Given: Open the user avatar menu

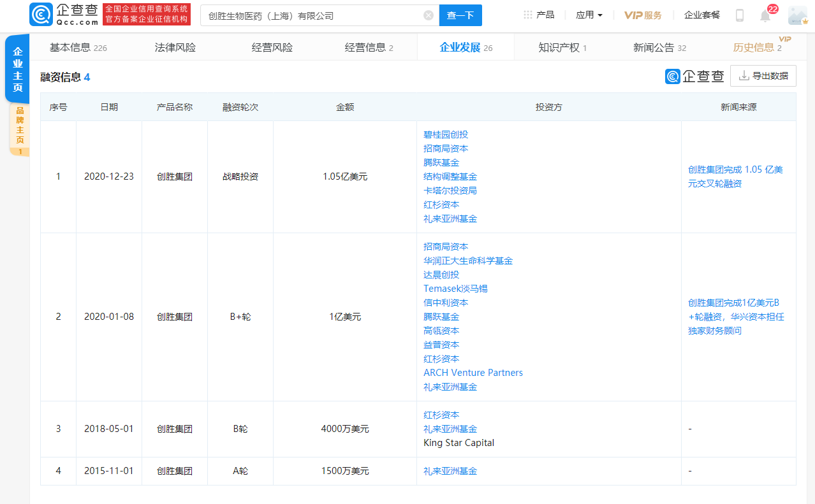Looking at the screenshot, I should 798,15.
